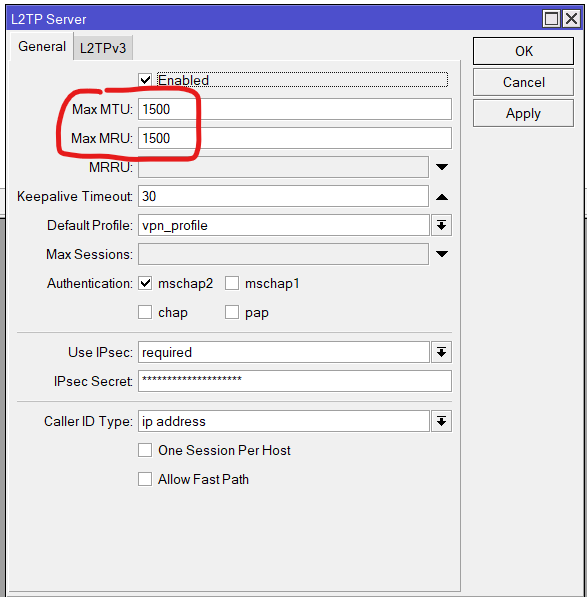Click the 'required' IPsec value

[284, 352]
